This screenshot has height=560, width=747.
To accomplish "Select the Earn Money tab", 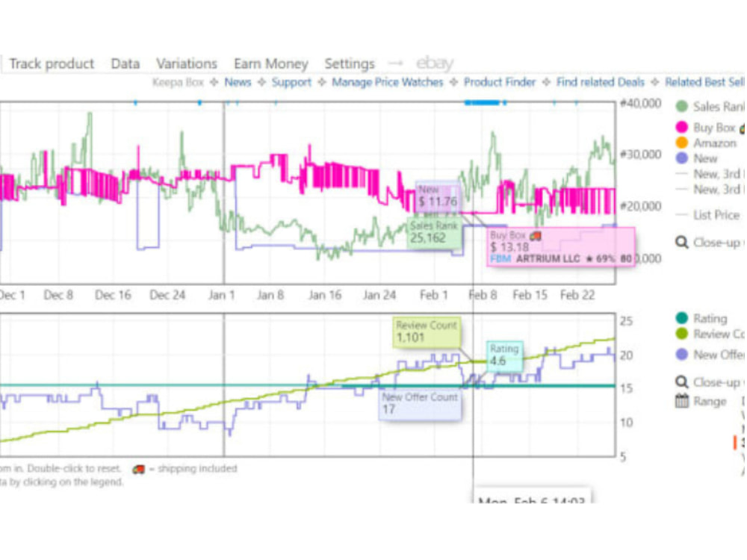I will 271,63.
